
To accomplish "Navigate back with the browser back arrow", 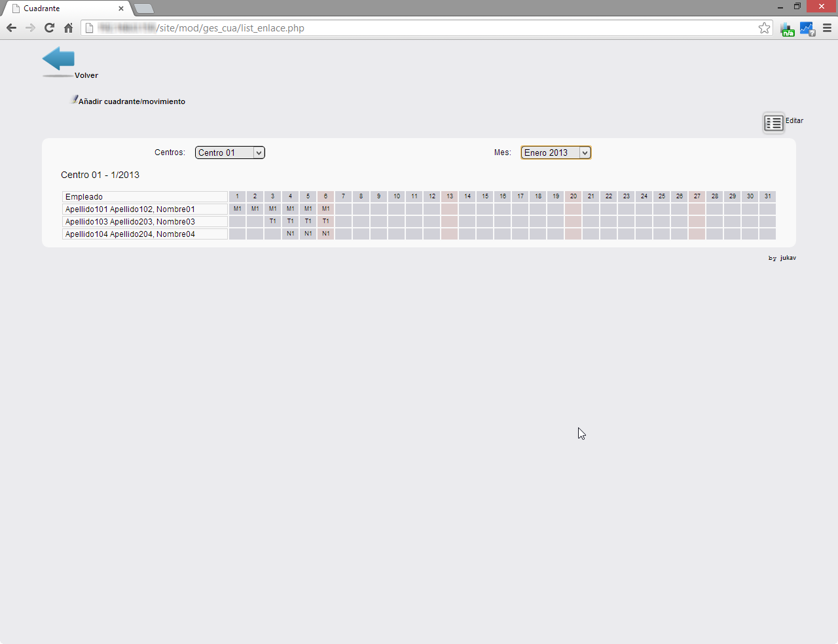I will tap(11, 28).
